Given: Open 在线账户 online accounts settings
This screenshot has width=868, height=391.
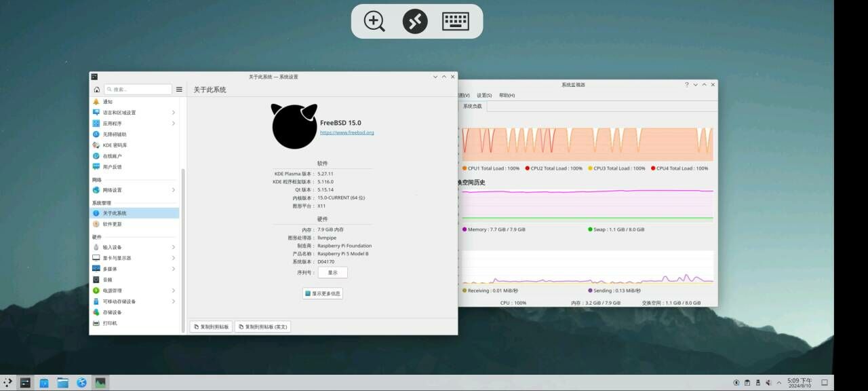Looking at the screenshot, I should (136, 156).
